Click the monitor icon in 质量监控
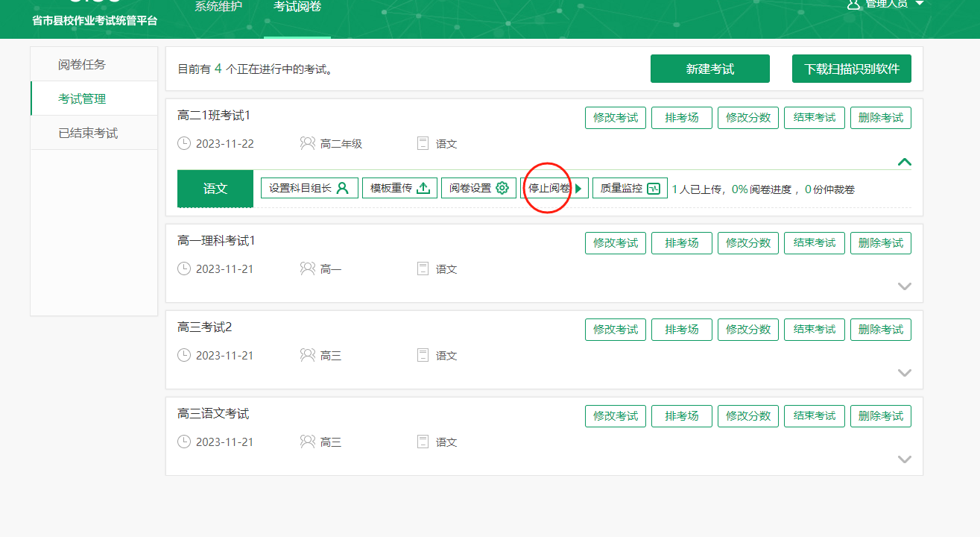This screenshot has width=980, height=537. (x=654, y=188)
